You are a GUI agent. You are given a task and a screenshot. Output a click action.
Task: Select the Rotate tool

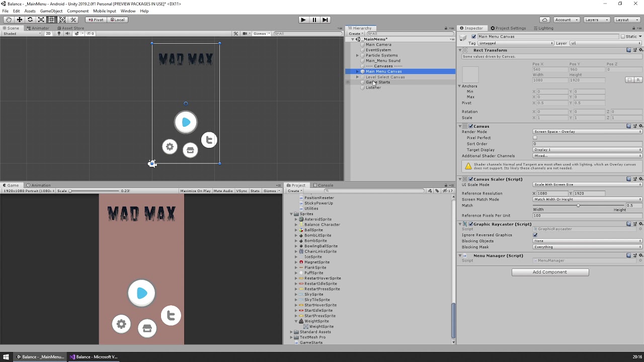point(30,20)
